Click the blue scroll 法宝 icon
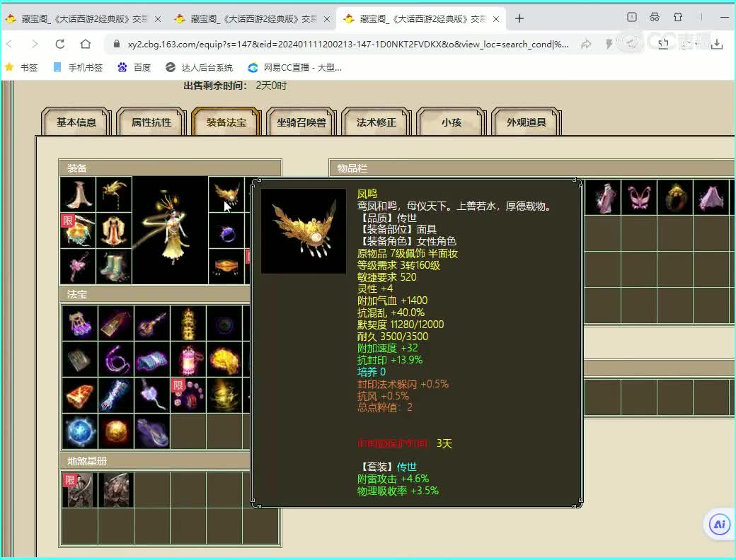The image size is (736, 560). point(152,359)
